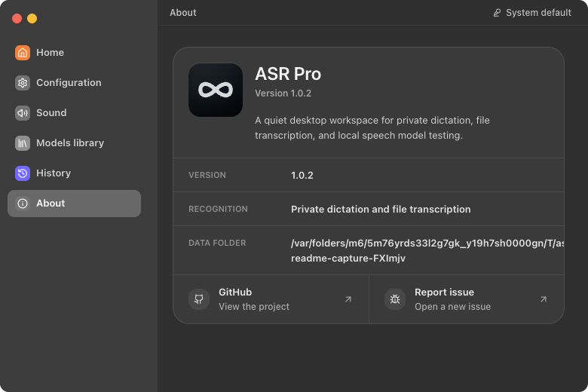Screen dimensions: 588x392
Task: Click the Report issue bug icon
Action: [395, 299]
